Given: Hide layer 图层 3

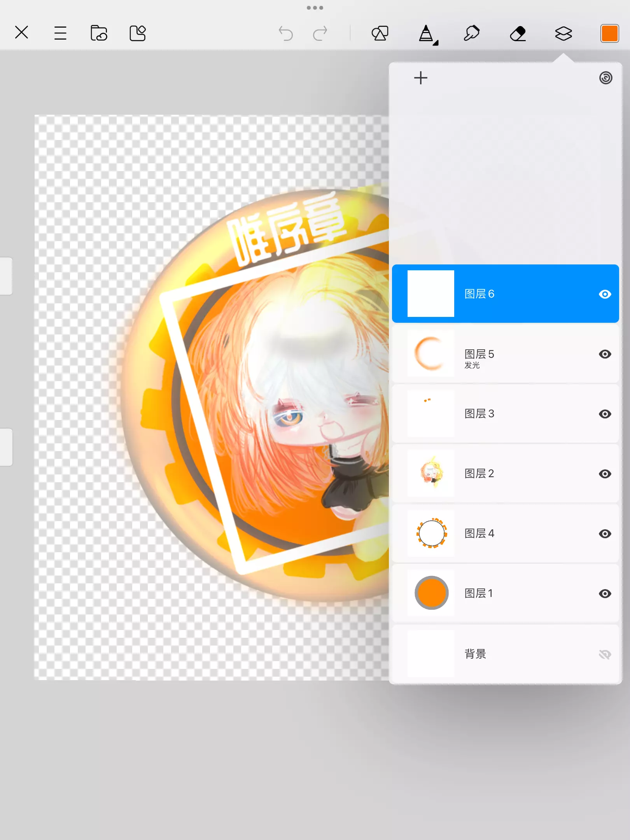Looking at the screenshot, I should (605, 414).
